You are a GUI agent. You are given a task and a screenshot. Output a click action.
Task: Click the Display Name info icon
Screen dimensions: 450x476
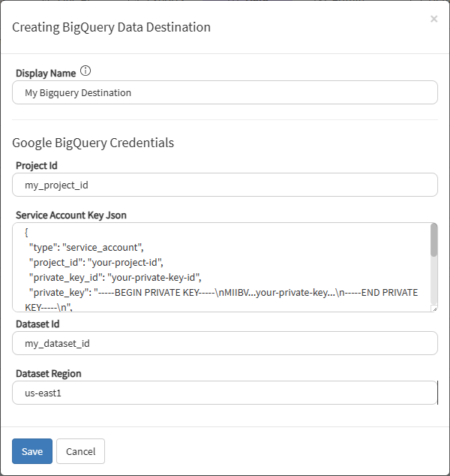pos(85,71)
